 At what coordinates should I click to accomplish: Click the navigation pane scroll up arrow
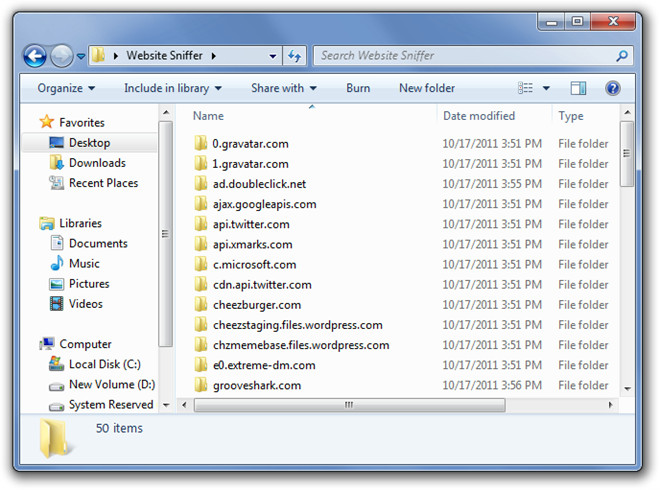[166, 112]
